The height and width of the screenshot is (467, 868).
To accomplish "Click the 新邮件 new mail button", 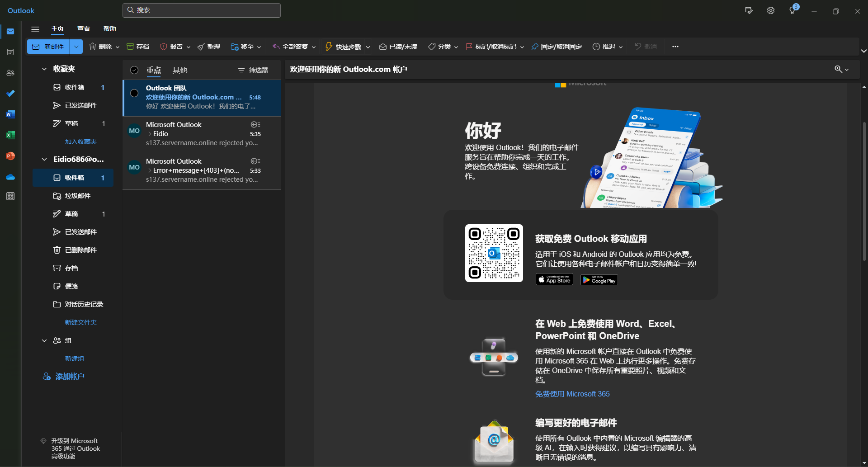I will pyautogui.click(x=48, y=47).
